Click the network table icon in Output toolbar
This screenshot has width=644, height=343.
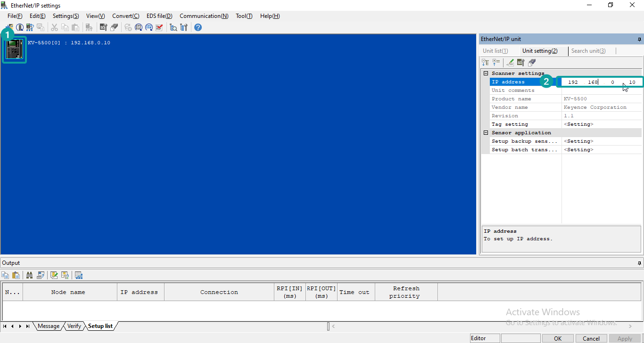79,275
